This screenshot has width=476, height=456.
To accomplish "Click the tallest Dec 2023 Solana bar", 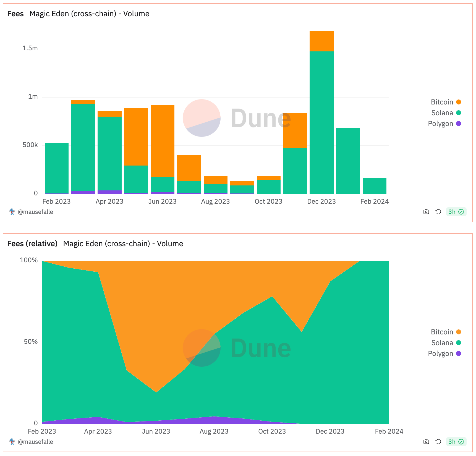I will [x=321, y=122].
